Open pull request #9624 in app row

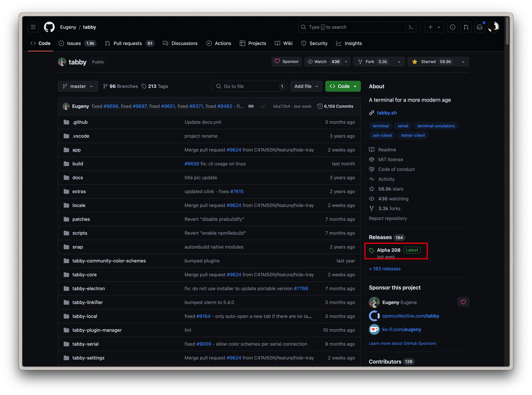tap(234, 150)
